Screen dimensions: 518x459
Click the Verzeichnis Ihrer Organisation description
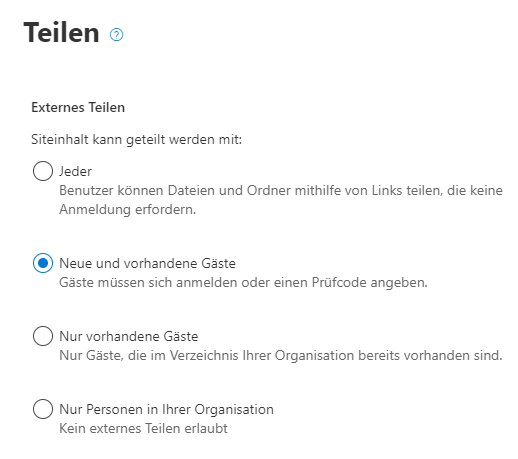[x=280, y=355]
